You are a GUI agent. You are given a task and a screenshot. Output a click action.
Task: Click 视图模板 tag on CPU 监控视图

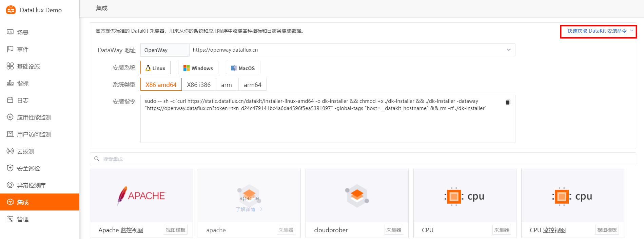607,230
